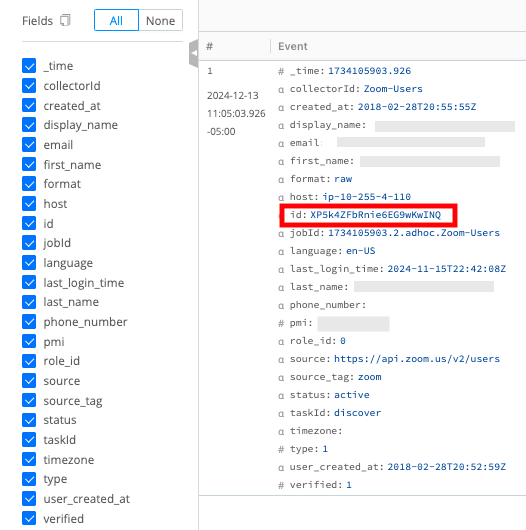Click the type icon beside status field
This screenshot has width=526, height=530.
[x=281, y=396]
